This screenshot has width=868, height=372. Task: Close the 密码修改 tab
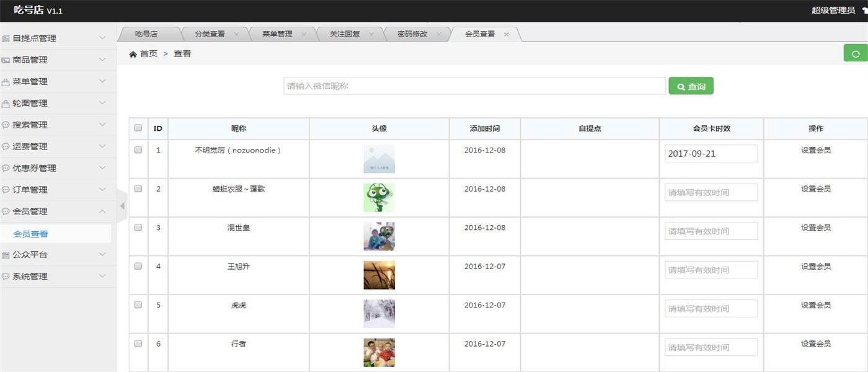tap(439, 35)
